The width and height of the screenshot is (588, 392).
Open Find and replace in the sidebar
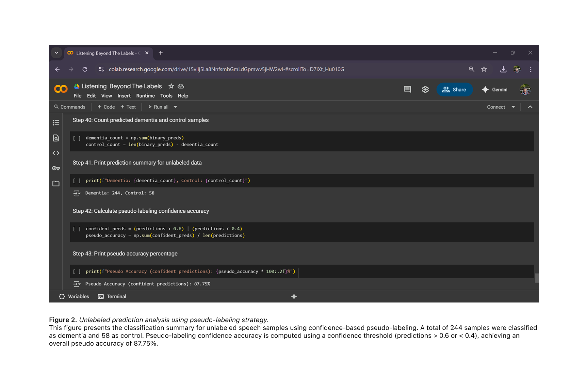[x=56, y=138]
